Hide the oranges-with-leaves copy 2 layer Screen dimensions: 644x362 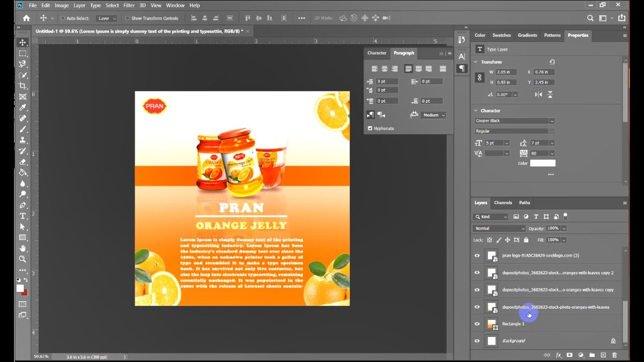point(477,273)
